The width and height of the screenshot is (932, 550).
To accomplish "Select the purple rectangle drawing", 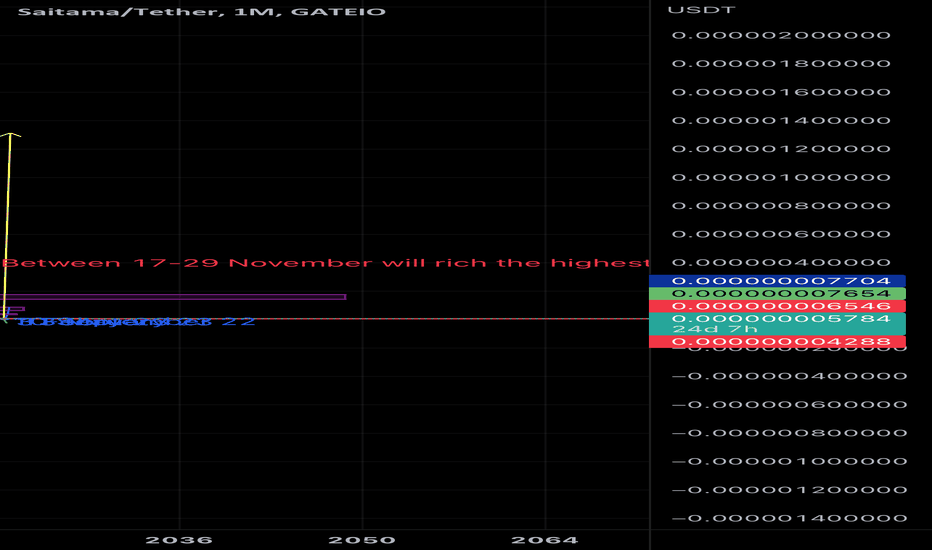I will coord(173,297).
